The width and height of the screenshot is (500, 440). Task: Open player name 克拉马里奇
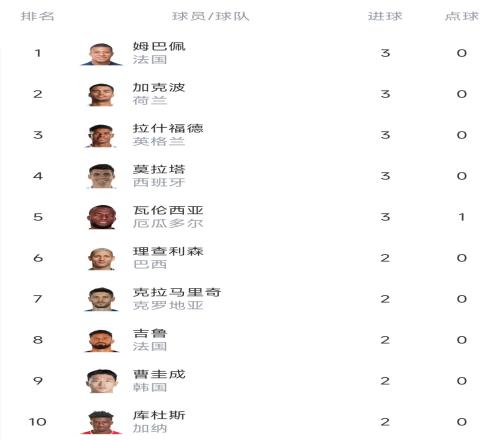pos(177,292)
